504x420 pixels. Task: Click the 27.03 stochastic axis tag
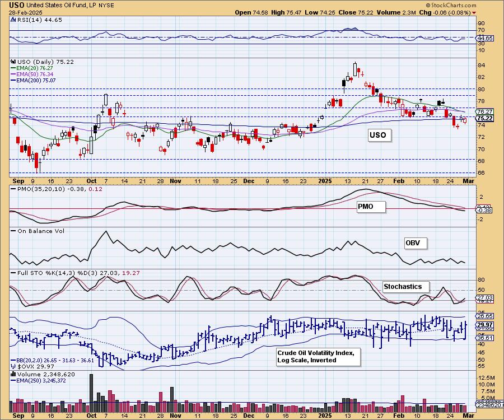tap(485, 297)
